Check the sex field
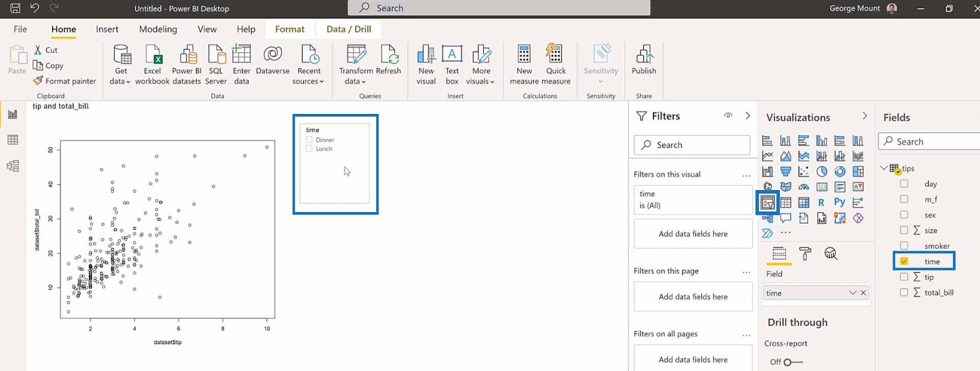 click(x=904, y=215)
